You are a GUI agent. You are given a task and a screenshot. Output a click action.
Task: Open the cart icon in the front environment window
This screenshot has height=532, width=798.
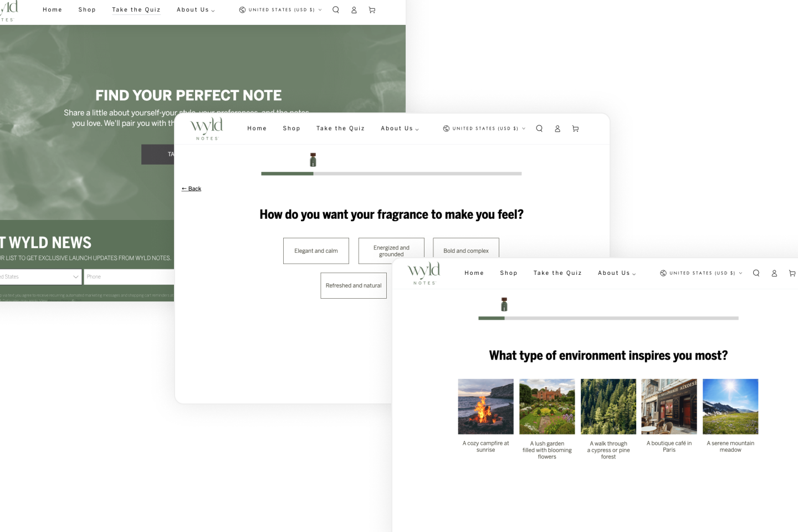pos(792,273)
